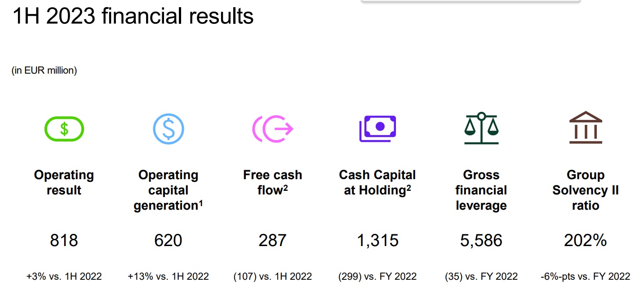This screenshot has height=304, width=644.
Task: Click the green Operating result dollar icon
Action: [64, 129]
